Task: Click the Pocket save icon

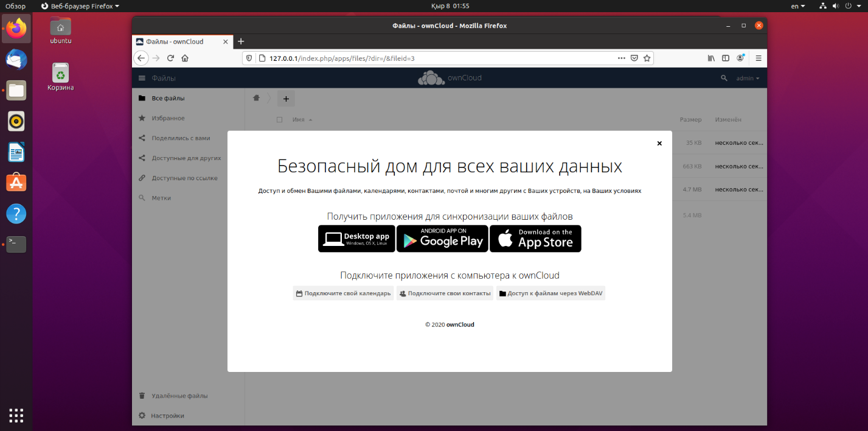Action: [x=634, y=58]
